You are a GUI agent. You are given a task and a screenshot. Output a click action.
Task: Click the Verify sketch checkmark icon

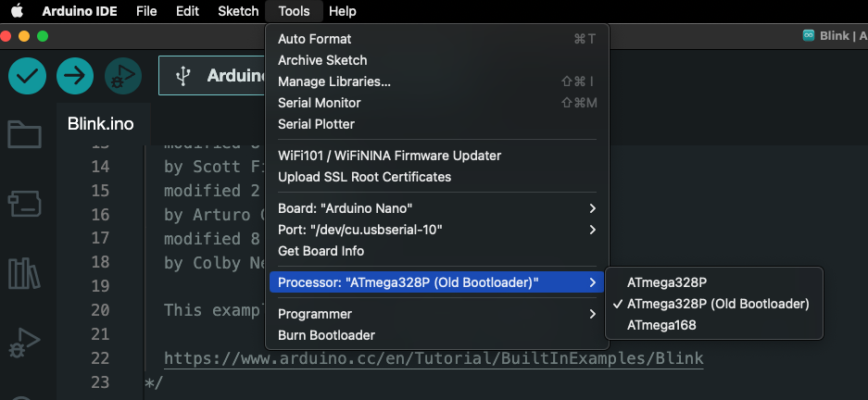(28, 76)
